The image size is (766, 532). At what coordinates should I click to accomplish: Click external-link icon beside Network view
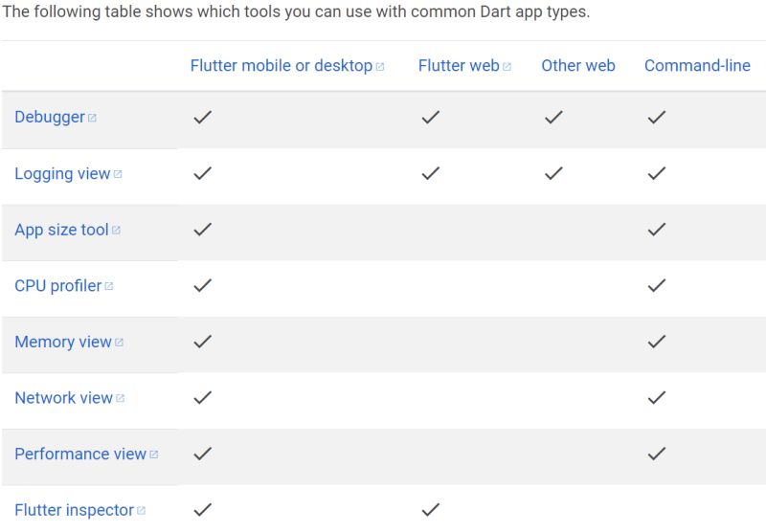pyautogui.click(x=121, y=398)
